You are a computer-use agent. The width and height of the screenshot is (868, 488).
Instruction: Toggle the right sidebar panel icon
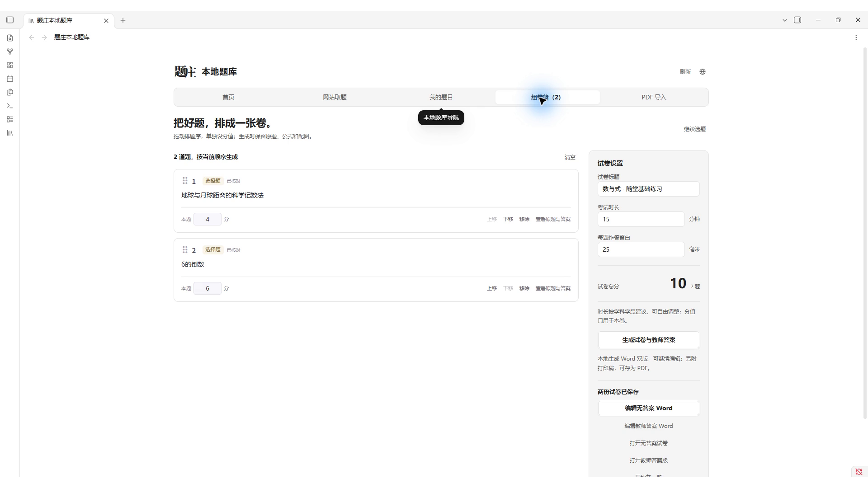[x=797, y=20]
